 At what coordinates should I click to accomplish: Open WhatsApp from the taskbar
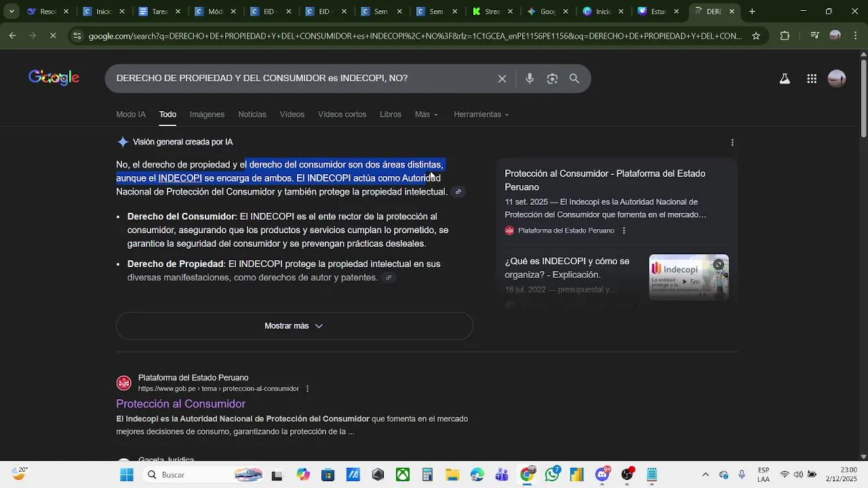point(552,475)
